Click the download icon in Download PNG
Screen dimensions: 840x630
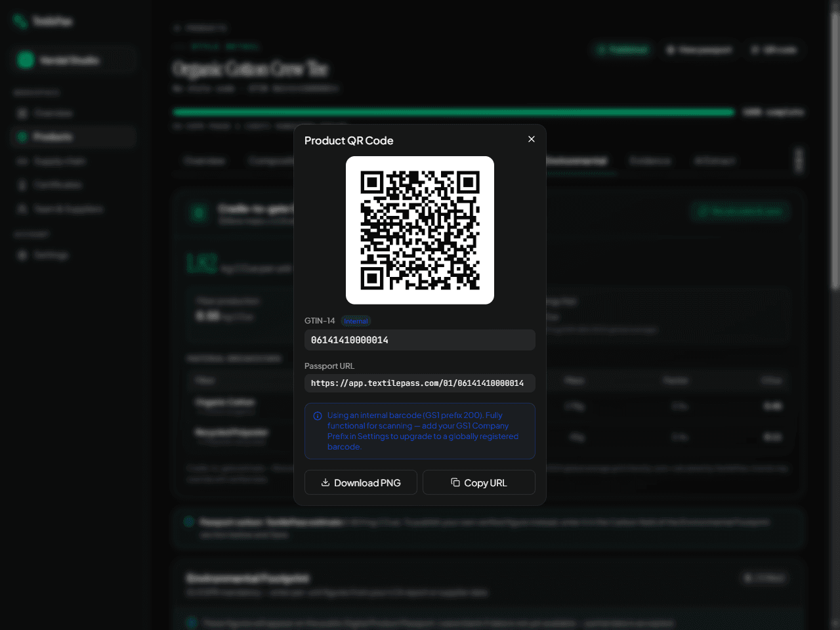[x=325, y=482]
